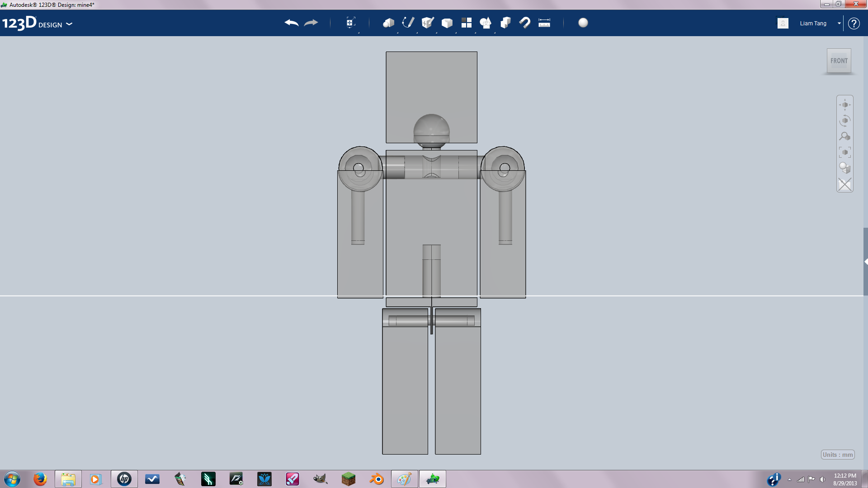
Task: Click the Orbit navigation icon
Action: [x=845, y=121]
